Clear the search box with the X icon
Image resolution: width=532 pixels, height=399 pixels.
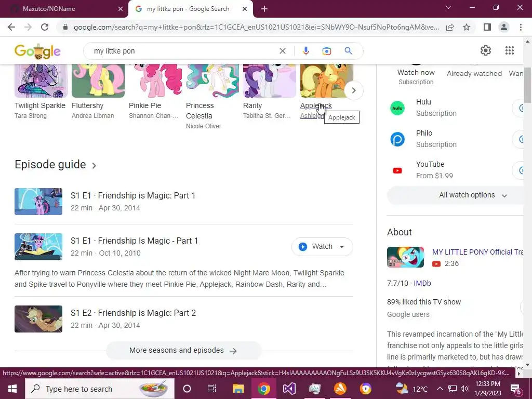282,51
